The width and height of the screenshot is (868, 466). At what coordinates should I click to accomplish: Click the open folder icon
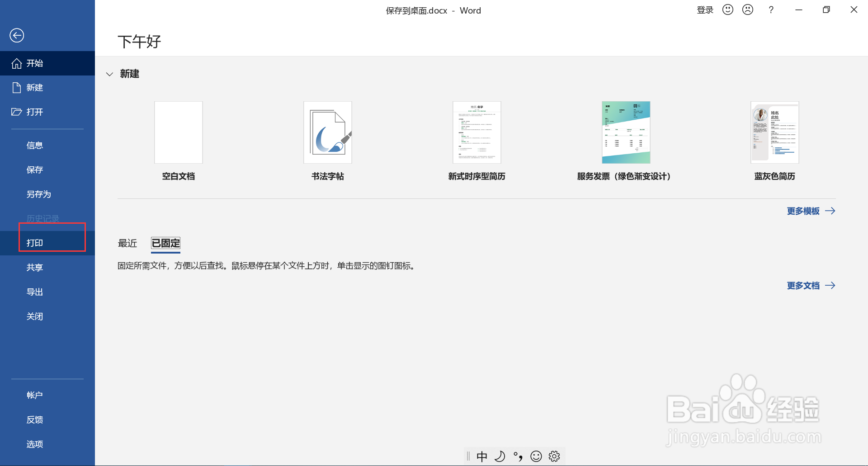[x=17, y=112]
